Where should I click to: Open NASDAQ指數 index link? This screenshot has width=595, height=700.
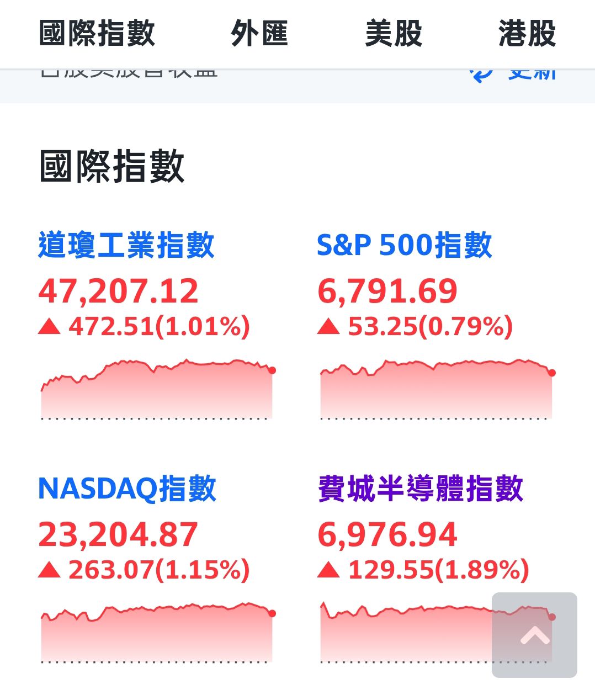127,489
